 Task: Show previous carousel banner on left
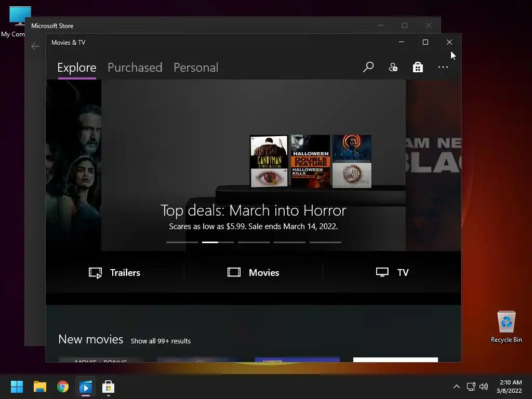coord(73,165)
